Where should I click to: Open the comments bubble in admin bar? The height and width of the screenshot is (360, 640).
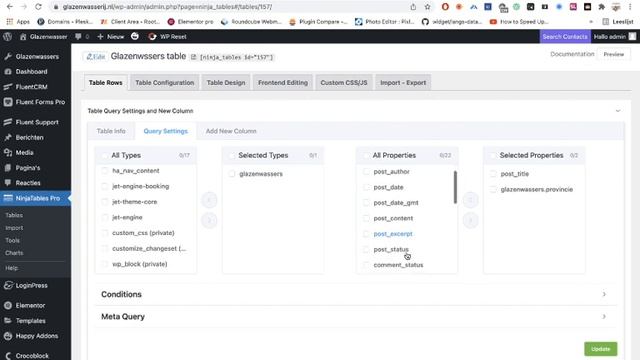82,36
